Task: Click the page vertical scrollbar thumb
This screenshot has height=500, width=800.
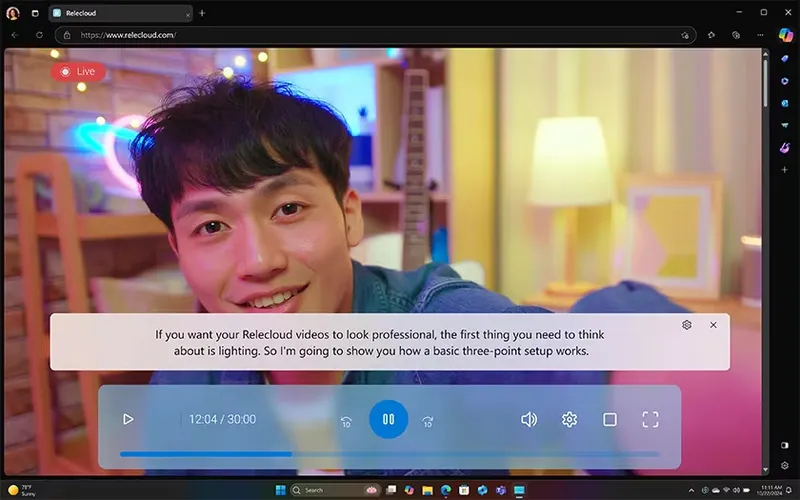Action: (765, 82)
